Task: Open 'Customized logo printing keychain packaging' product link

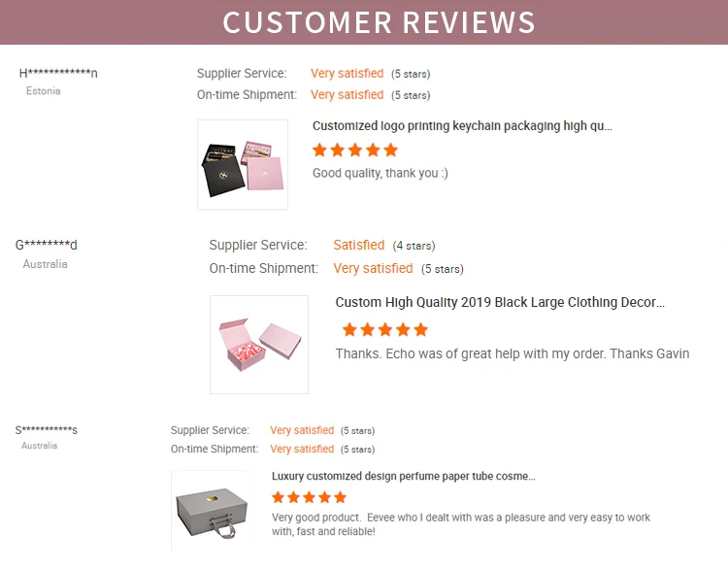Action: click(462, 126)
